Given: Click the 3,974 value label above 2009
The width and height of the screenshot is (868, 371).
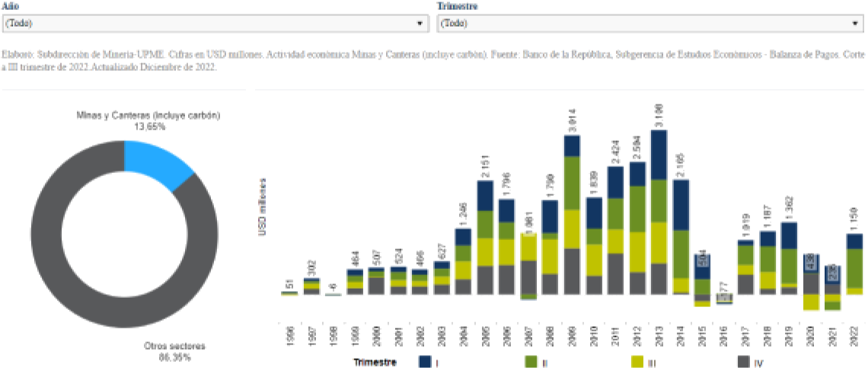Looking at the screenshot, I should pos(573,122).
